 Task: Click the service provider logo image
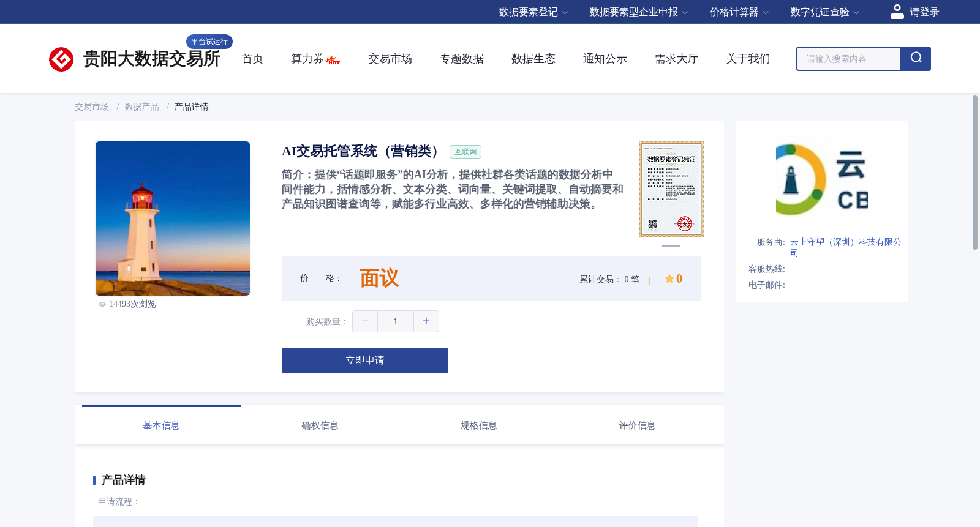point(822,180)
